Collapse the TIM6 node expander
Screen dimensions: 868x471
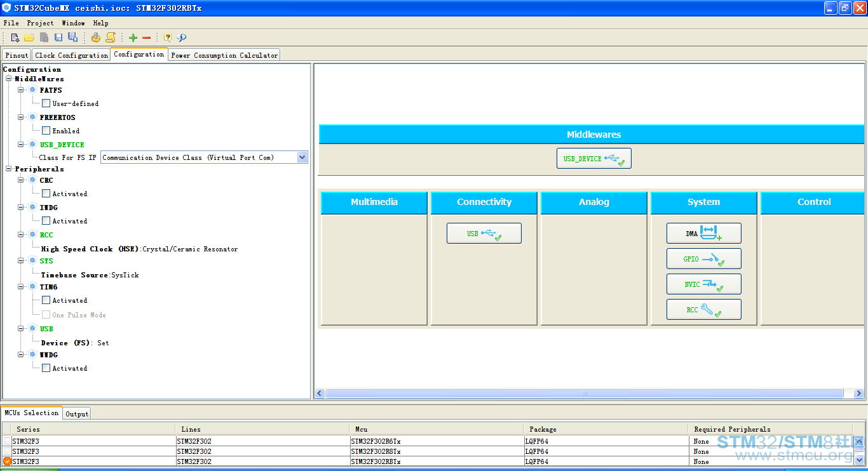[21, 286]
